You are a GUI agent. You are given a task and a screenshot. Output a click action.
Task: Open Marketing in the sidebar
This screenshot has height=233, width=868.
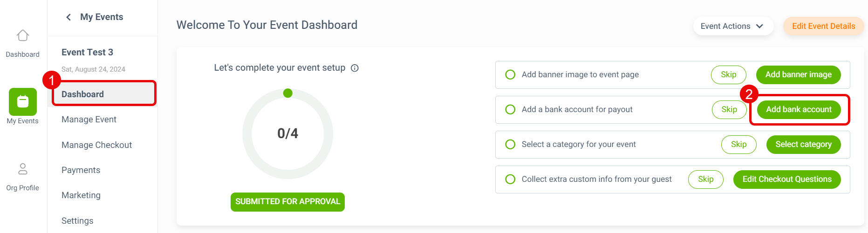click(81, 195)
